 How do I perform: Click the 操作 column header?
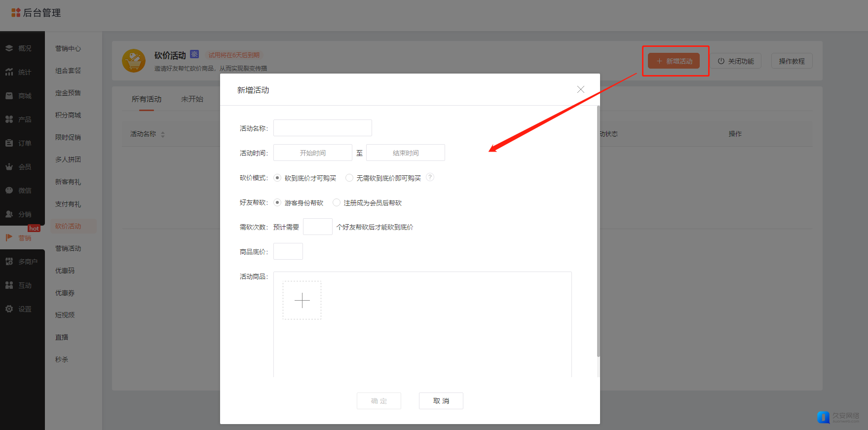735,134
